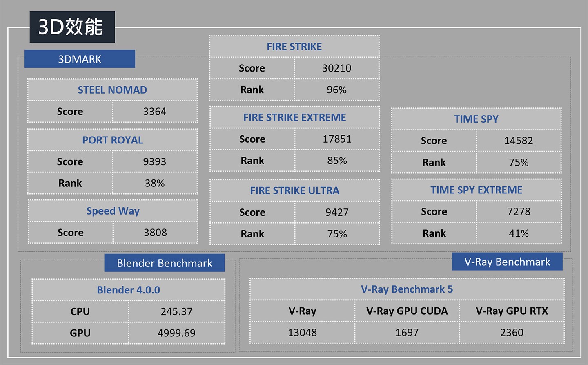Click the STEEL NOMAD heading
This screenshot has width=588, height=365.
[112, 90]
